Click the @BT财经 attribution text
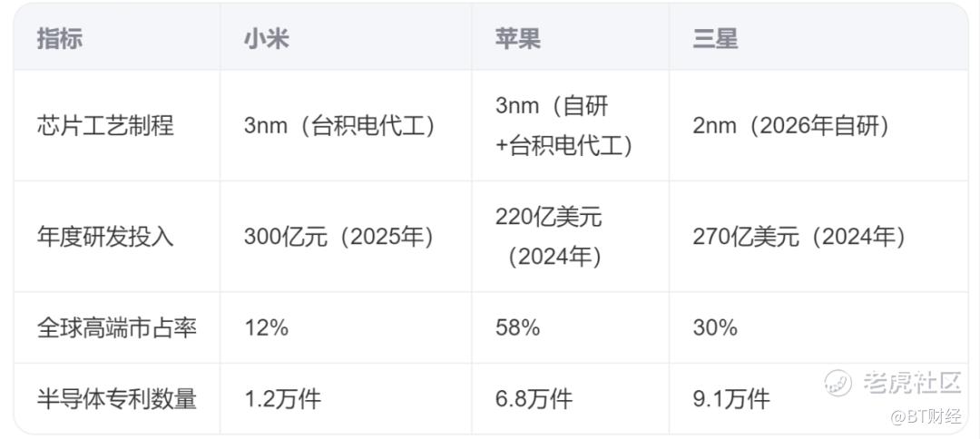 (926, 417)
